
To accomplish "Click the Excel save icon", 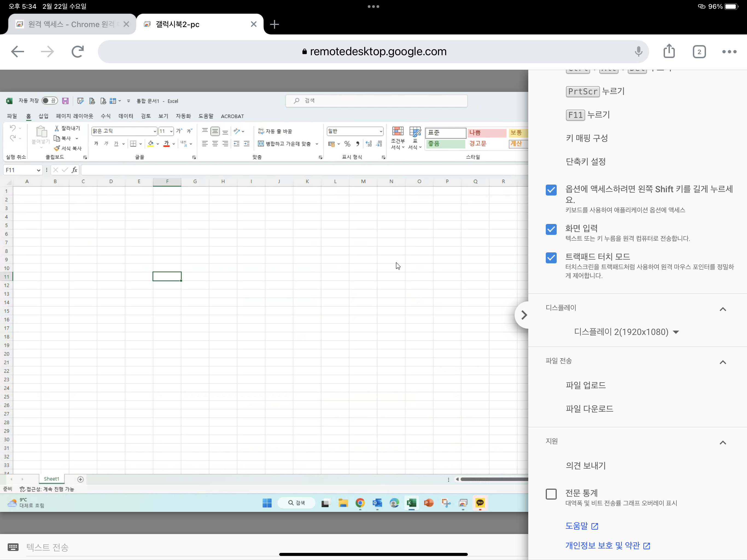I will (x=66, y=101).
